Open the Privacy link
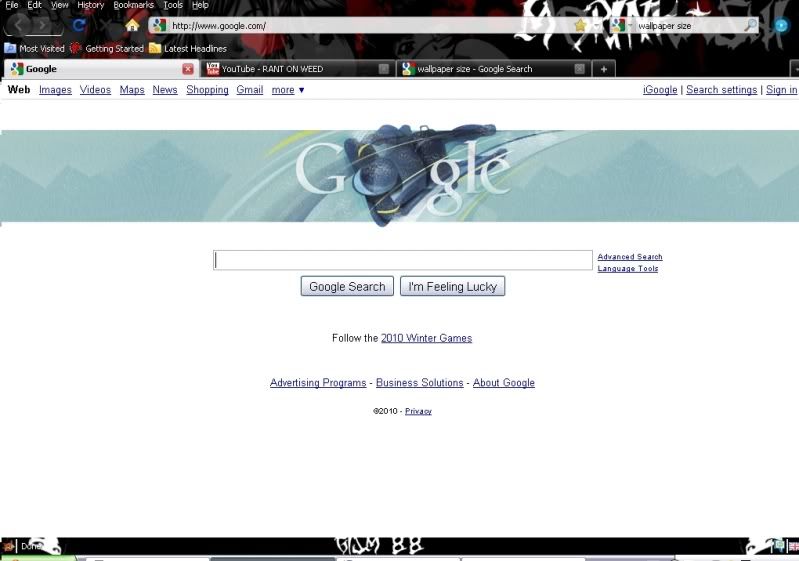The height and width of the screenshot is (561, 799). click(418, 411)
